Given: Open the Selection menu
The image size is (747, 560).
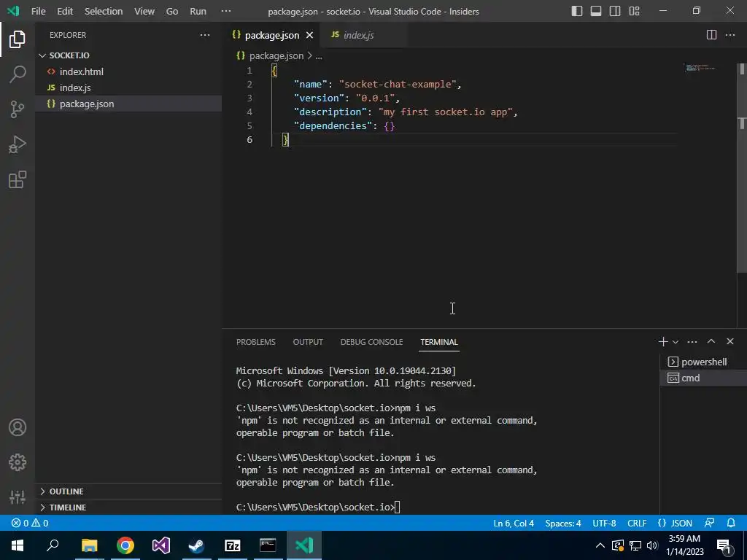Looking at the screenshot, I should click(x=104, y=11).
